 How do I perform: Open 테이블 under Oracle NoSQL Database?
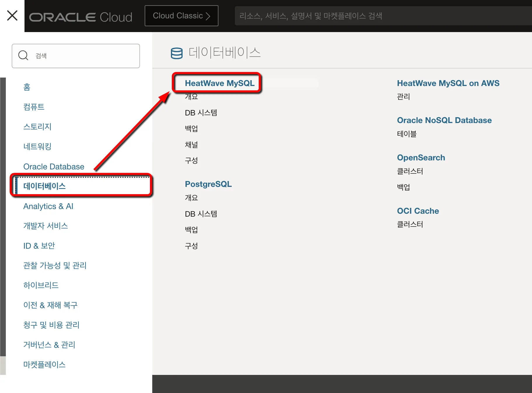coord(407,134)
